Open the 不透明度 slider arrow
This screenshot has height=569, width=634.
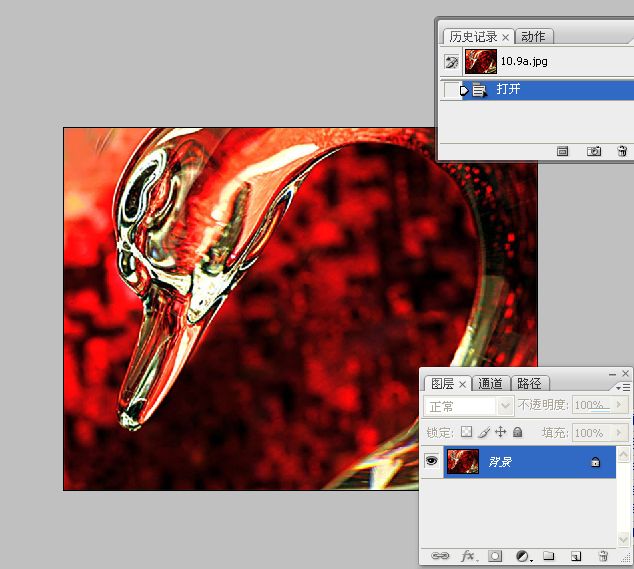[619, 404]
